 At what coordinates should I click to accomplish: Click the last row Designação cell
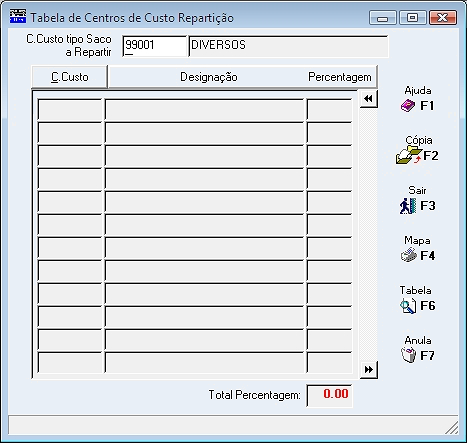coord(205,362)
